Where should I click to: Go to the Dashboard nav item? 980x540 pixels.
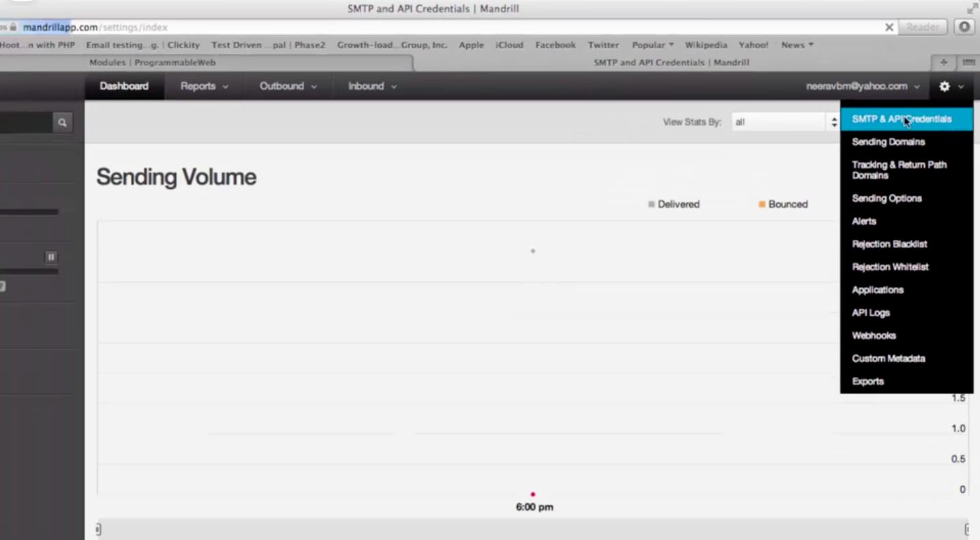[124, 86]
